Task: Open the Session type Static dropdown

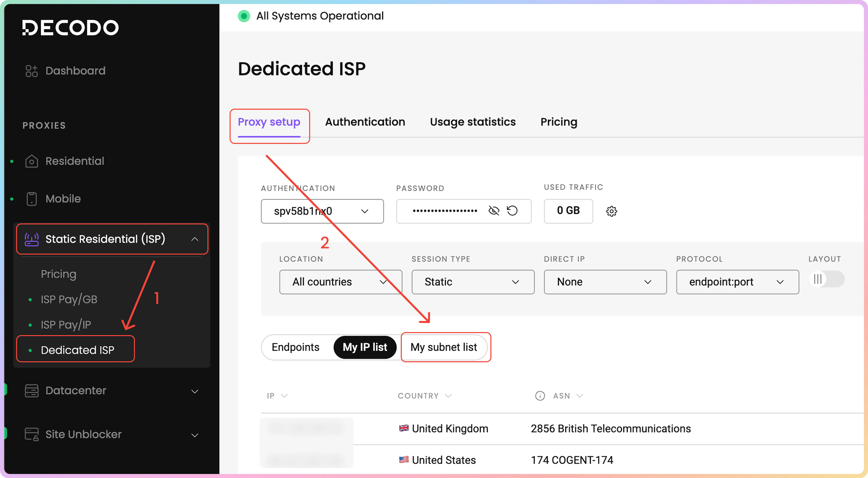Action: (473, 282)
